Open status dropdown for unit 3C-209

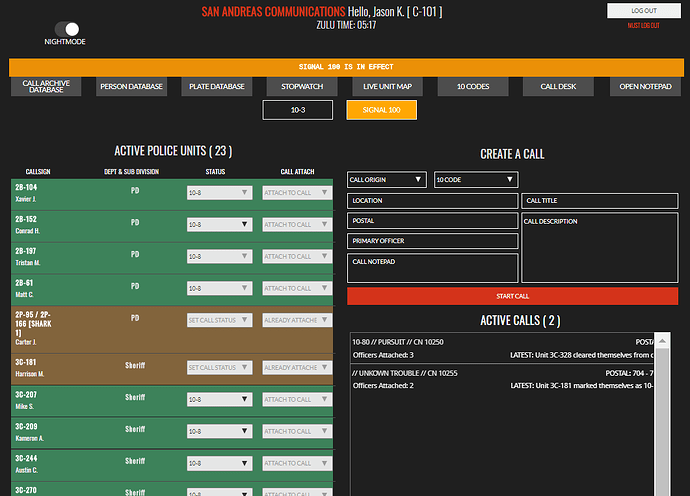tap(220, 431)
